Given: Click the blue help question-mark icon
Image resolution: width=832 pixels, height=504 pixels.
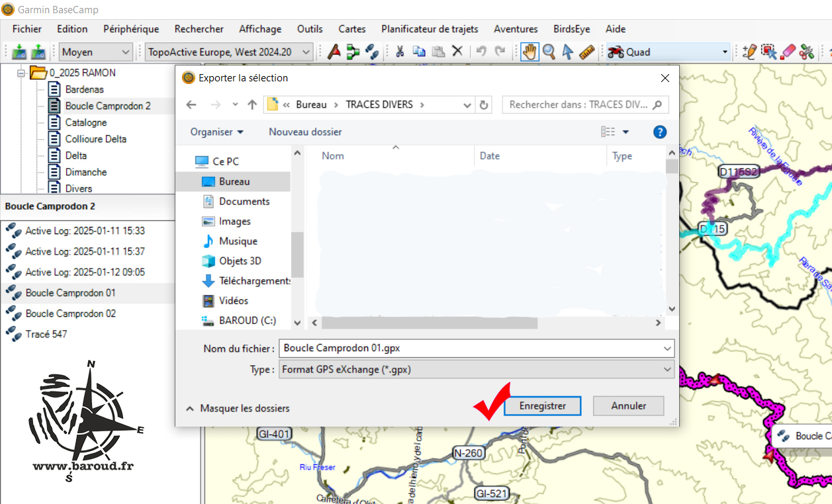Looking at the screenshot, I should point(660,132).
